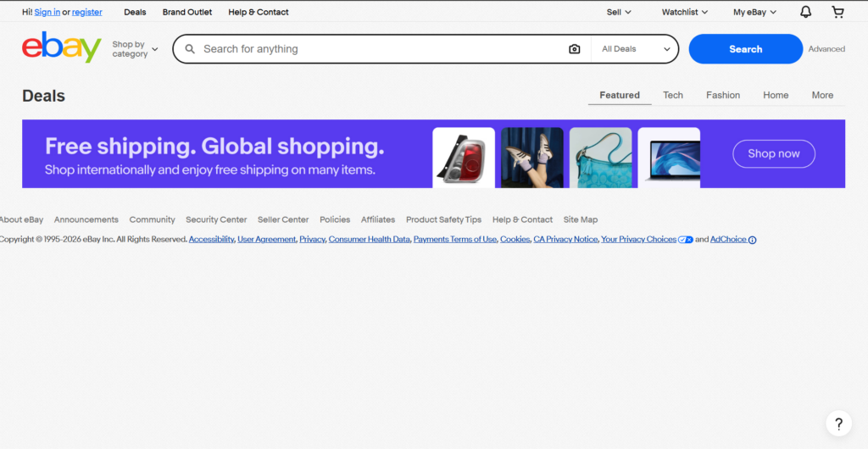Expand the Watchlist dropdown
The width and height of the screenshot is (868, 449).
click(685, 12)
